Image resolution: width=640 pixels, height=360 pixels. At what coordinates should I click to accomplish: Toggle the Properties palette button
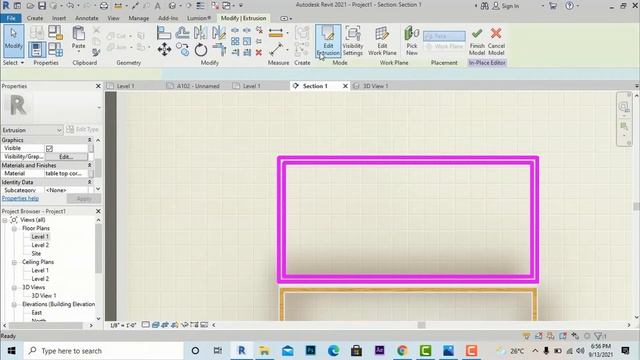37,50
